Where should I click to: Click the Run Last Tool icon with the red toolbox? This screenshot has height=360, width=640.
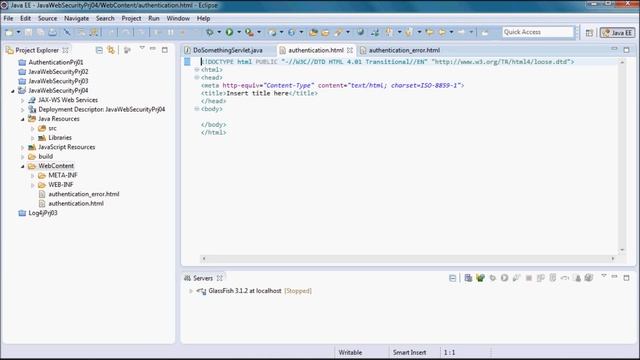(x=249, y=32)
